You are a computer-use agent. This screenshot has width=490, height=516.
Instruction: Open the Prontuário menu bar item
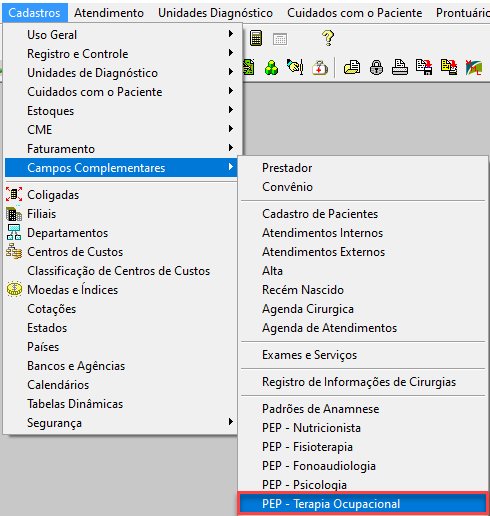click(x=463, y=13)
